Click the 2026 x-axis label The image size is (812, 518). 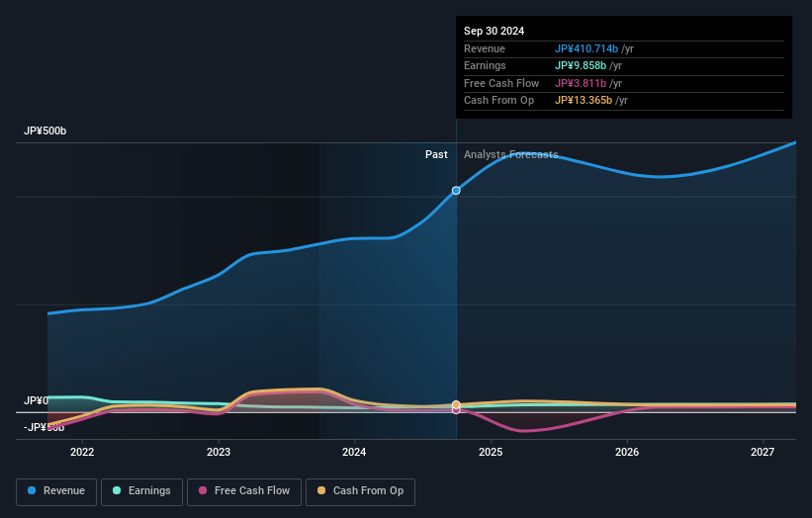(627, 452)
